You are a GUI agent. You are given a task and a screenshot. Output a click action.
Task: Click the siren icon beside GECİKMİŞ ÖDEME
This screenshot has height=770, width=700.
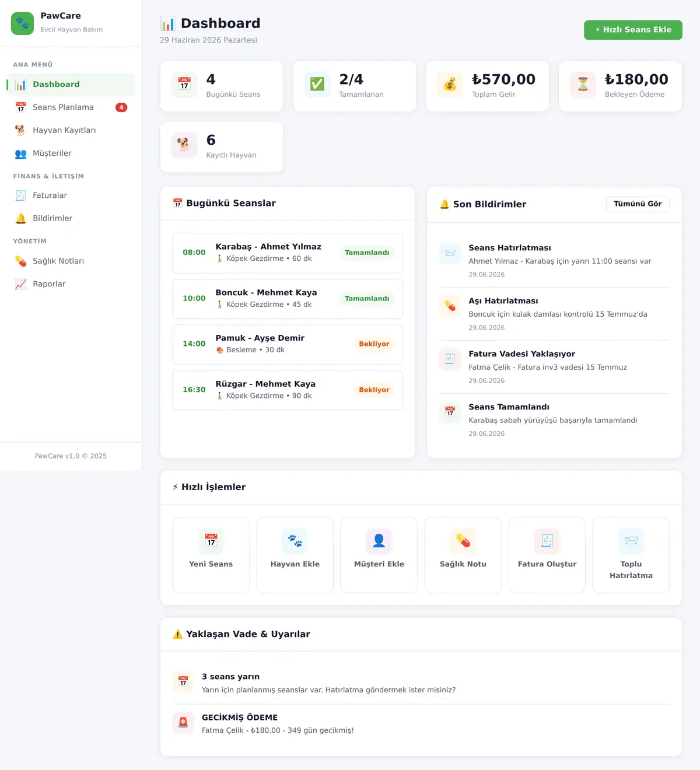(183, 723)
